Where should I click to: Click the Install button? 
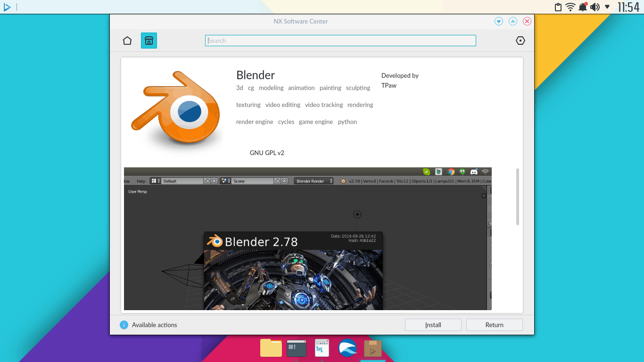(x=433, y=325)
